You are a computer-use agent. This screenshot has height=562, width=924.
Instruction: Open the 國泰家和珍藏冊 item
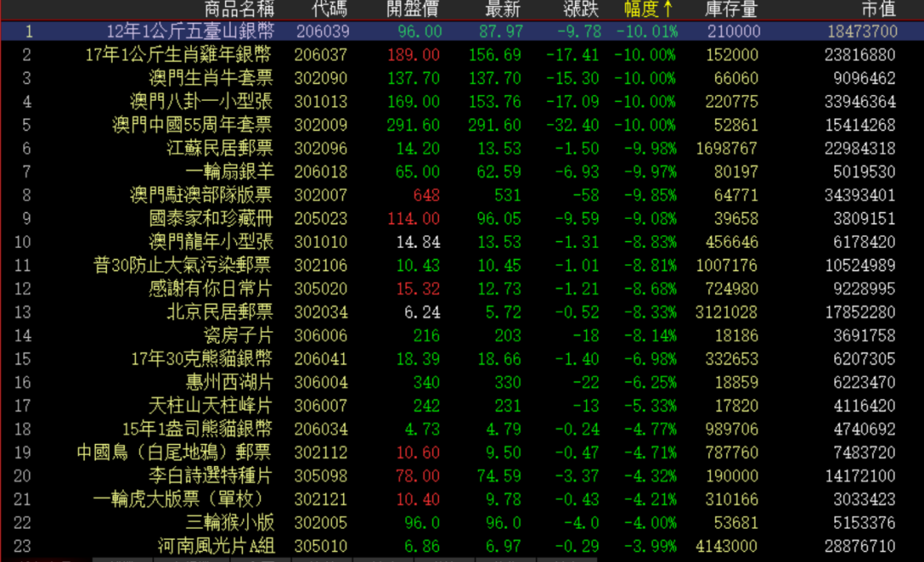coord(210,218)
